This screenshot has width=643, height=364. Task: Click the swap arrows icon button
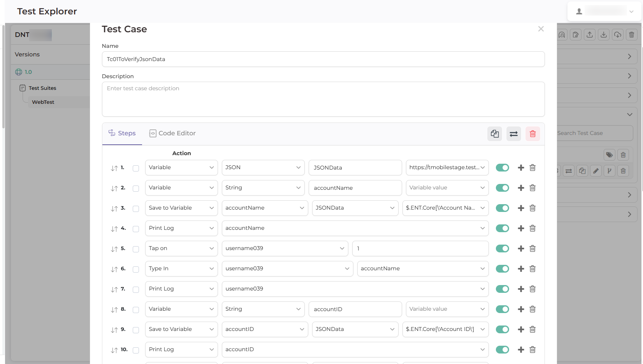point(514,134)
